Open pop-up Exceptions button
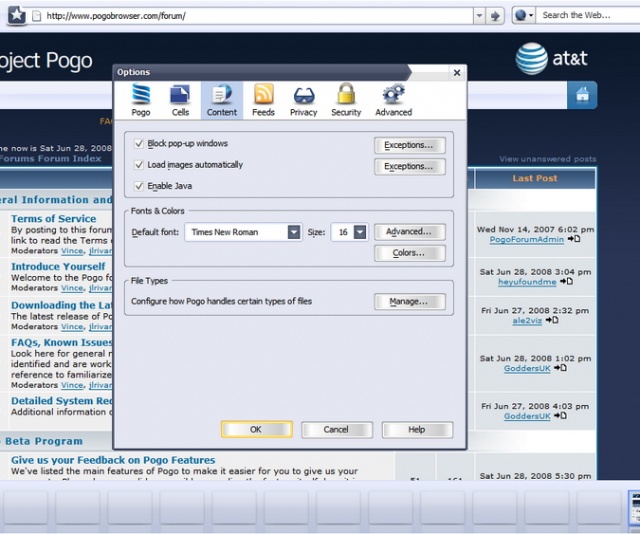This screenshot has height=534, width=640. tap(410, 145)
